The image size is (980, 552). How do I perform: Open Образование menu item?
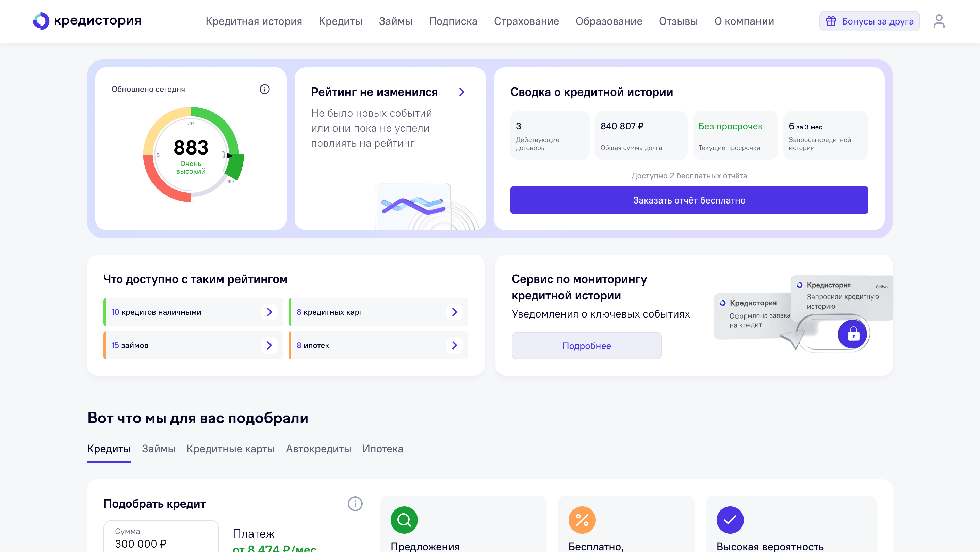click(609, 21)
